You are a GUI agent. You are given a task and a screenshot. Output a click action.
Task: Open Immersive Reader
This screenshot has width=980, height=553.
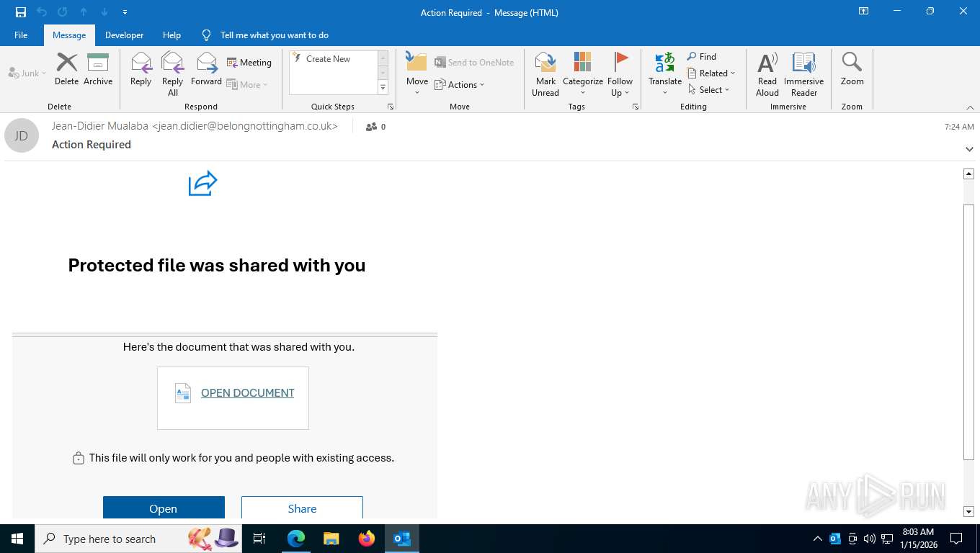pos(803,74)
